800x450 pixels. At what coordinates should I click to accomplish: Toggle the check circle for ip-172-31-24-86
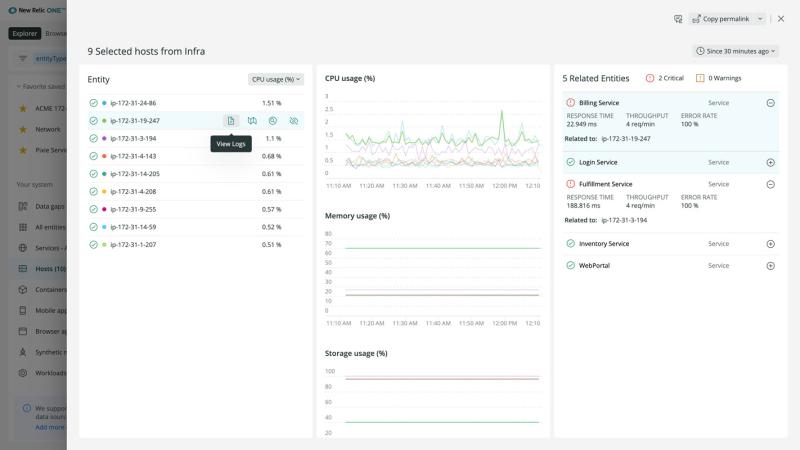(93, 103)
